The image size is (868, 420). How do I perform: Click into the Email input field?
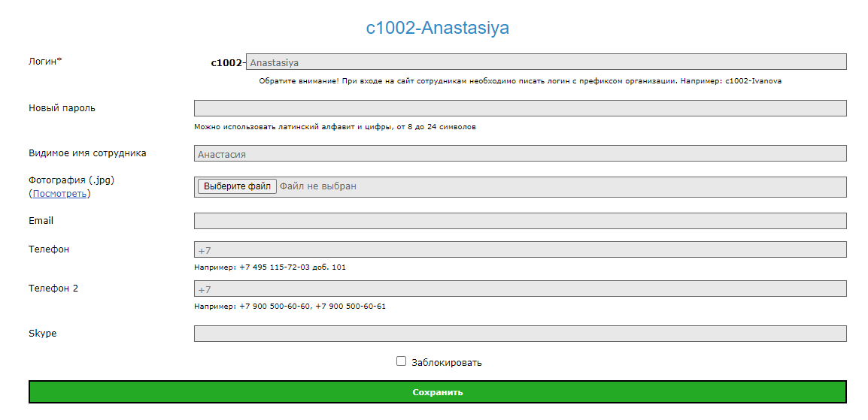tap(520, 221)
